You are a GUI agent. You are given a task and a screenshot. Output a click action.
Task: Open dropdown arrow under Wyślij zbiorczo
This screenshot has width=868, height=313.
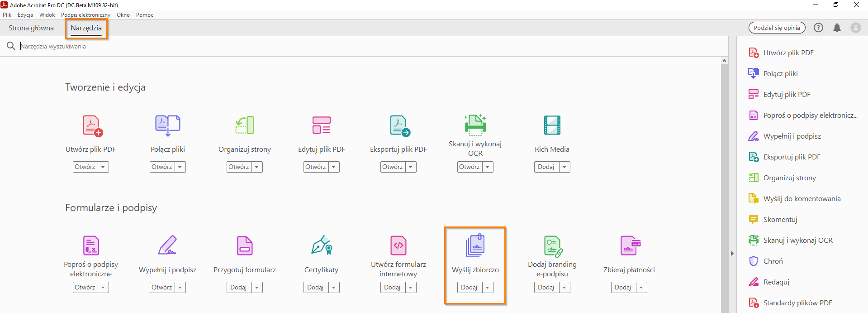tap(488, 288)
